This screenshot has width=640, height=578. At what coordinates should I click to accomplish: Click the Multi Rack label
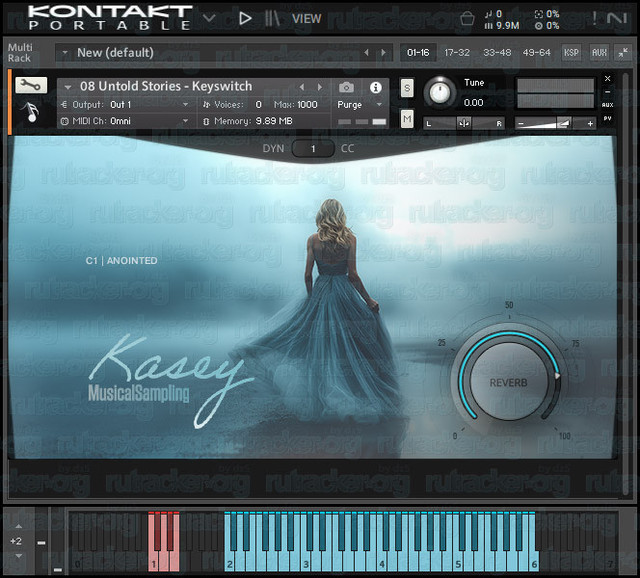(19, 53)
